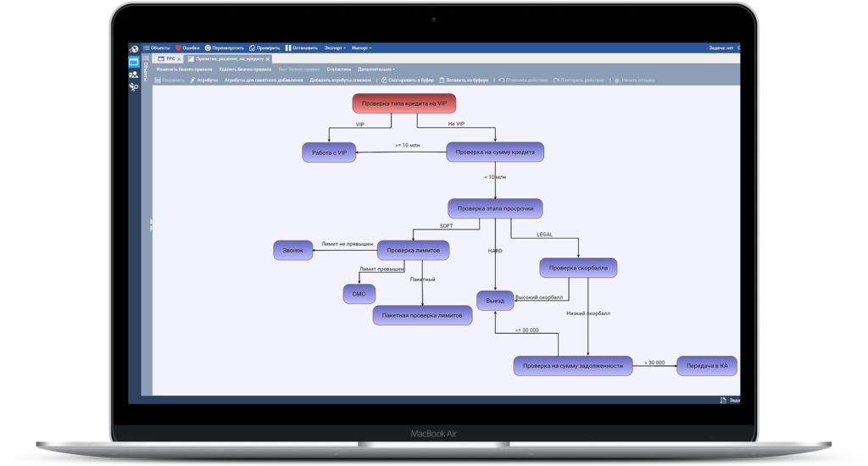Click the HARD edge label
Viewport: 868px width, 466px height.
(495, 251)
